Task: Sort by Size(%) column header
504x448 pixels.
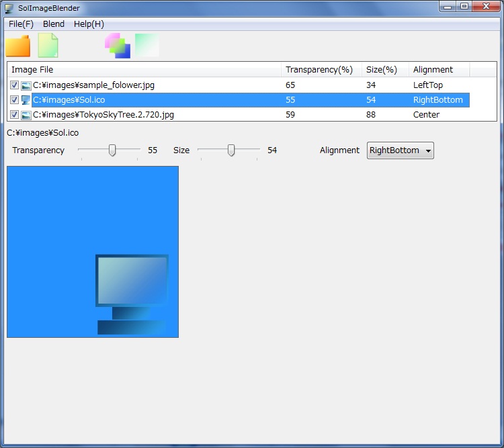Action: (385, 70)
